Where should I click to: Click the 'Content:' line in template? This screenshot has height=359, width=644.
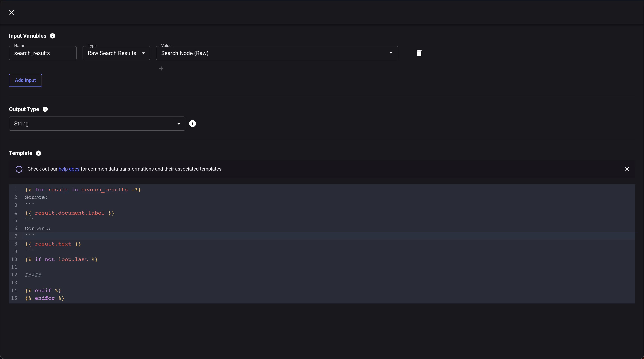(38, 229)
